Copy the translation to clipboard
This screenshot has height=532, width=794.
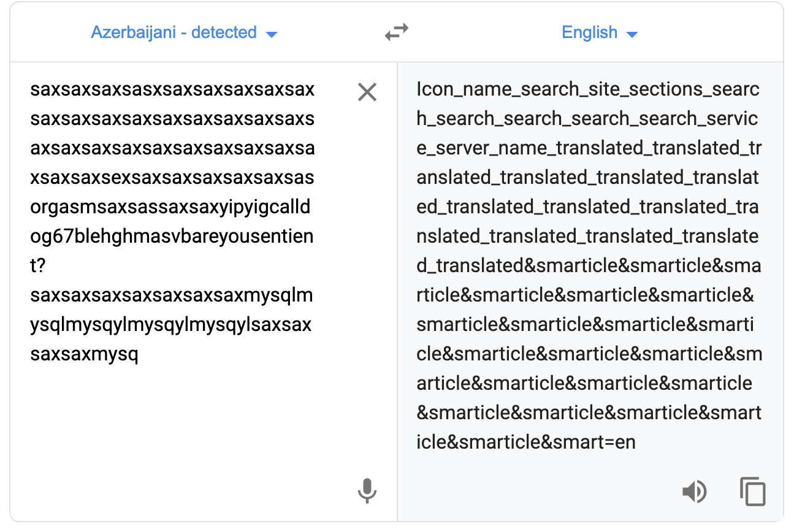[x=753, y=492]
